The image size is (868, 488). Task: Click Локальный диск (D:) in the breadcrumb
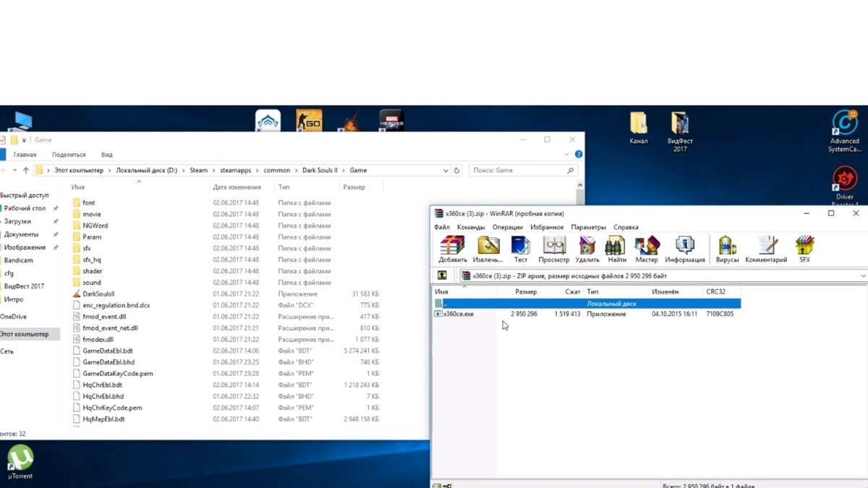pyautogui.click(x=146, y=171)
